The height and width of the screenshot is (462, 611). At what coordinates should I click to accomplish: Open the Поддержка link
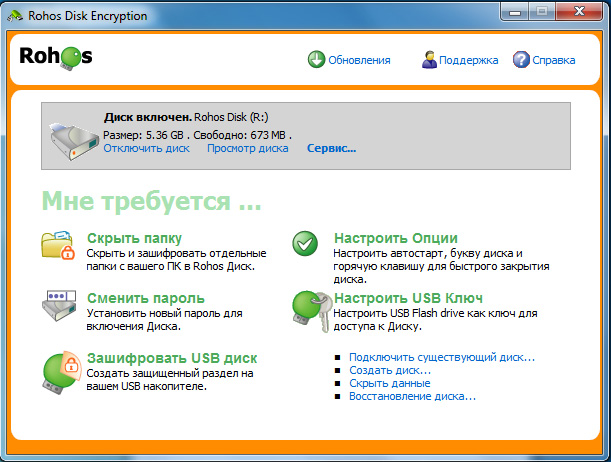[468, 60]
